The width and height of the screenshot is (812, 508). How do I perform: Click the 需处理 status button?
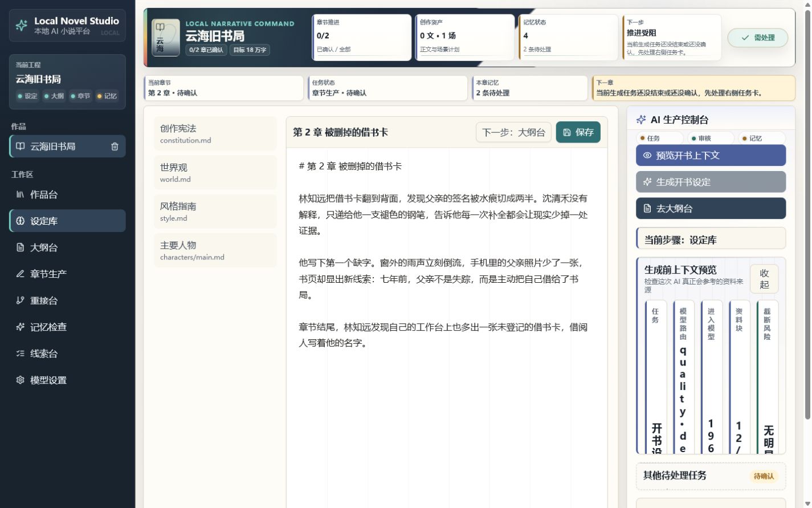tap(757, 38)
